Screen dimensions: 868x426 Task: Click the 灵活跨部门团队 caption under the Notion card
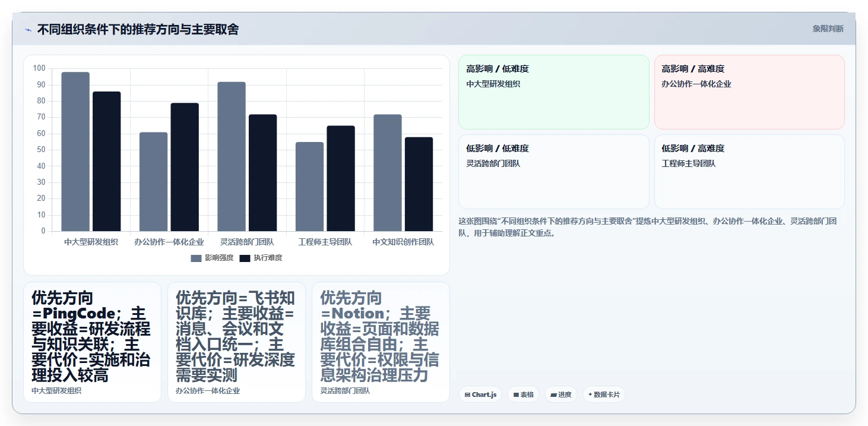click(345, 391)
